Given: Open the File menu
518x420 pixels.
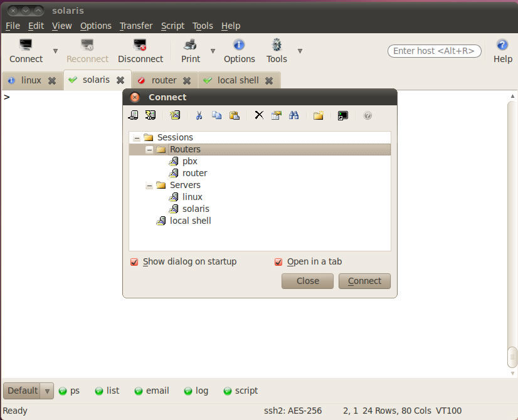Looking at the screenshot, I should 13,26.
